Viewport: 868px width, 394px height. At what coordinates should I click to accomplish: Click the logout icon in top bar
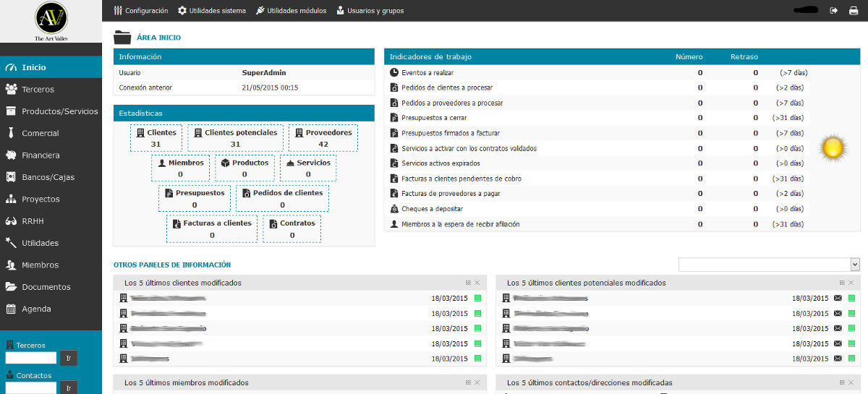tap(834, 11)
